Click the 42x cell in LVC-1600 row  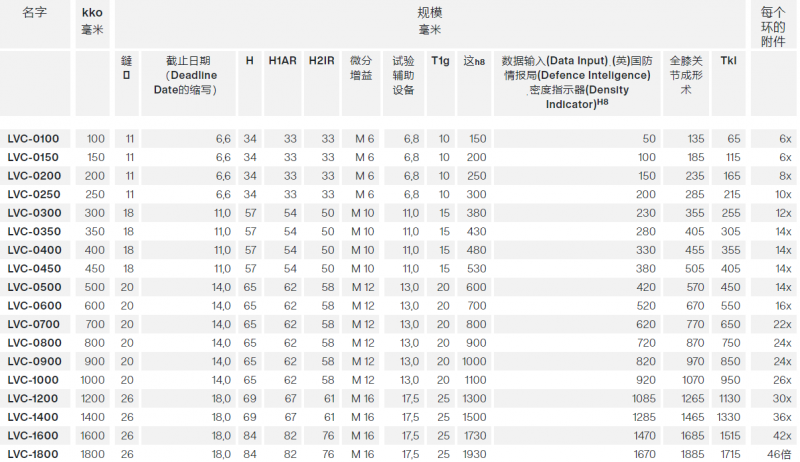782,436
